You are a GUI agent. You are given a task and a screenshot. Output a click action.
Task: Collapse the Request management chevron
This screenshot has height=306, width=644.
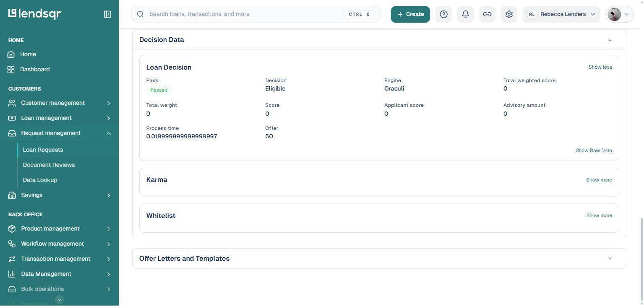pos(109,133)
